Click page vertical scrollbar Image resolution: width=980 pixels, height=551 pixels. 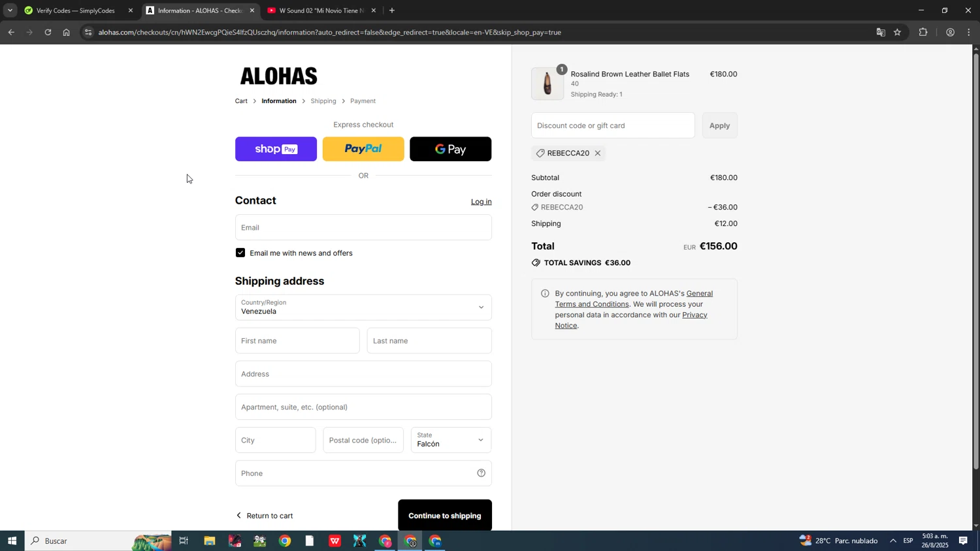[976, 261]
